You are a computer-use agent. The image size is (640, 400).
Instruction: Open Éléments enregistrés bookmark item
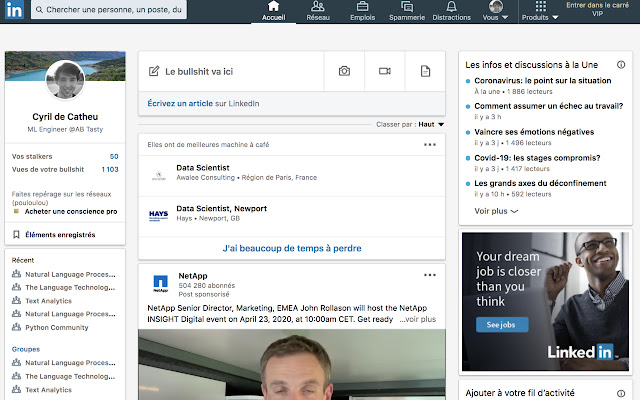tap(60, 235)
